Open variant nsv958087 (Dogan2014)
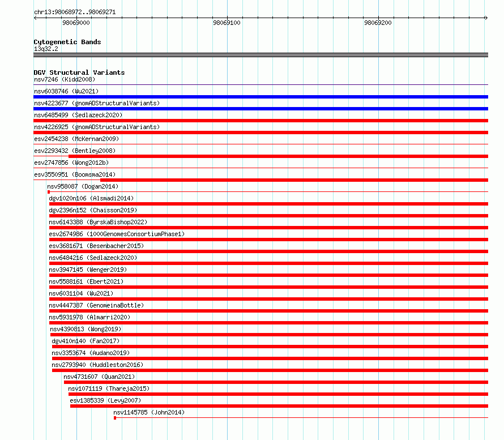Image resolution: width=504 pixels, height=440 pixels. pyautogui.click(x=83, y=186)
